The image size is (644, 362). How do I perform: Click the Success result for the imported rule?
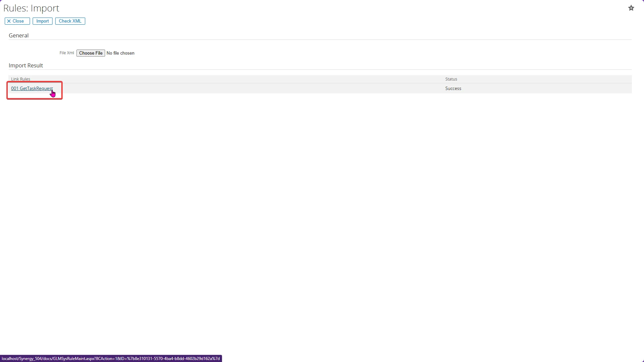[453, 88]
